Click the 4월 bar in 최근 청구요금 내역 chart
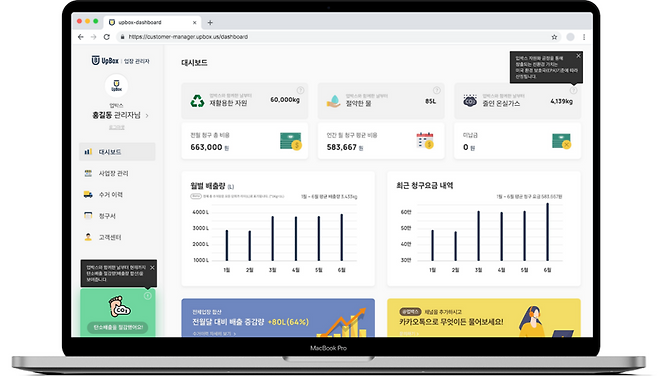This screenshot has height=376, width=658. point(501,237)
